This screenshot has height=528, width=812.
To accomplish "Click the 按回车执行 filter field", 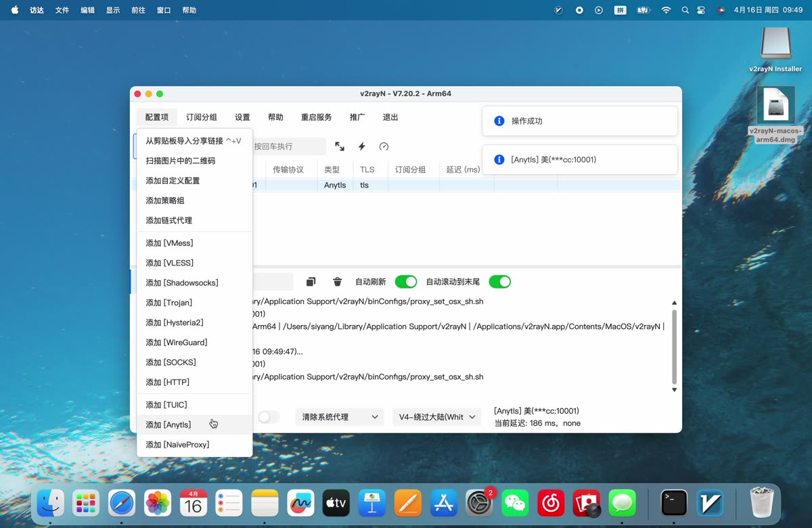I will 290,146.
